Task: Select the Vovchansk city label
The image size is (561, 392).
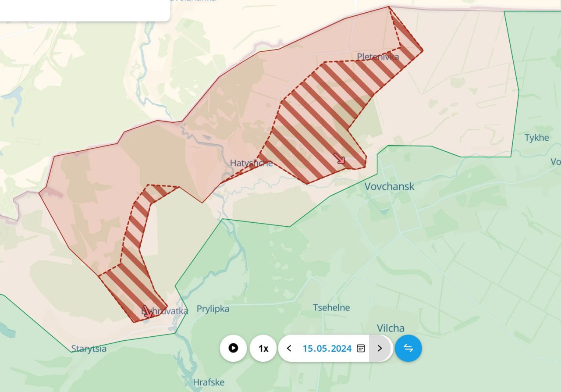Action: tap(389, 186)
